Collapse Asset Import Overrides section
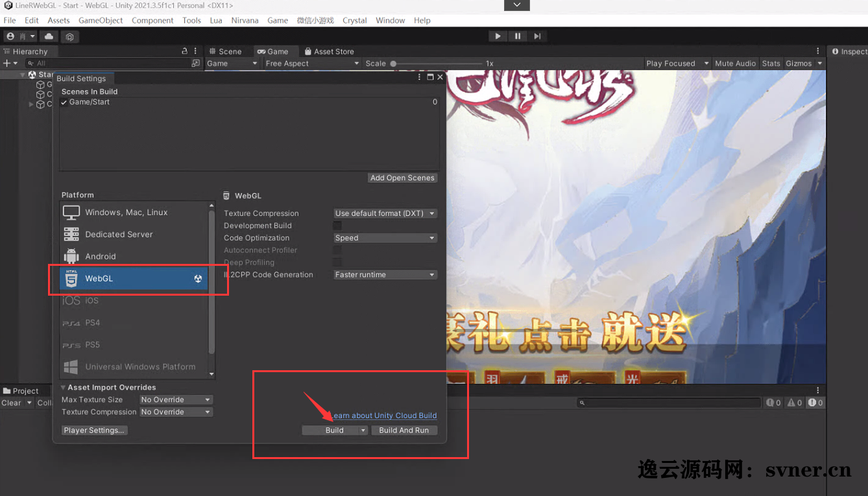Screen dimensions: 868x496 click(64, 388)
